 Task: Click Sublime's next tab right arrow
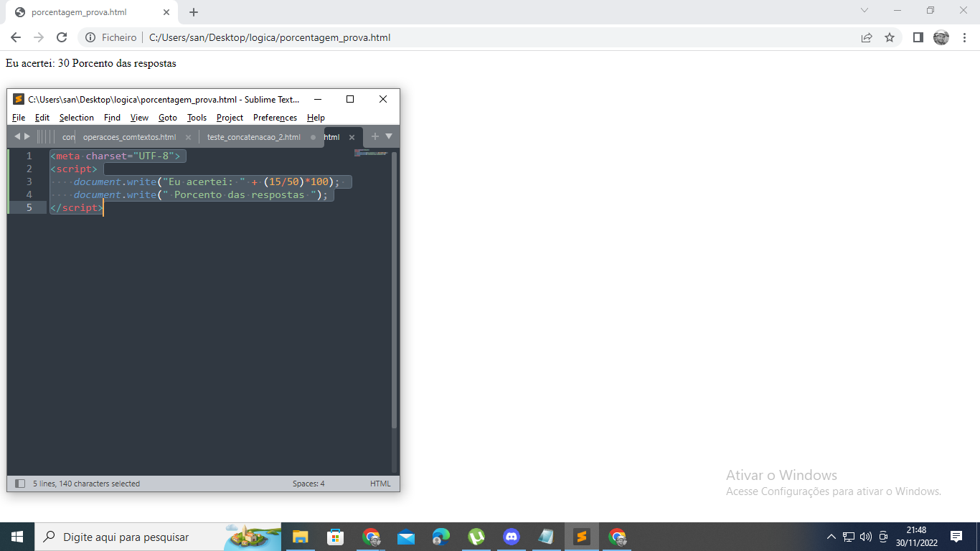[27, 136]
